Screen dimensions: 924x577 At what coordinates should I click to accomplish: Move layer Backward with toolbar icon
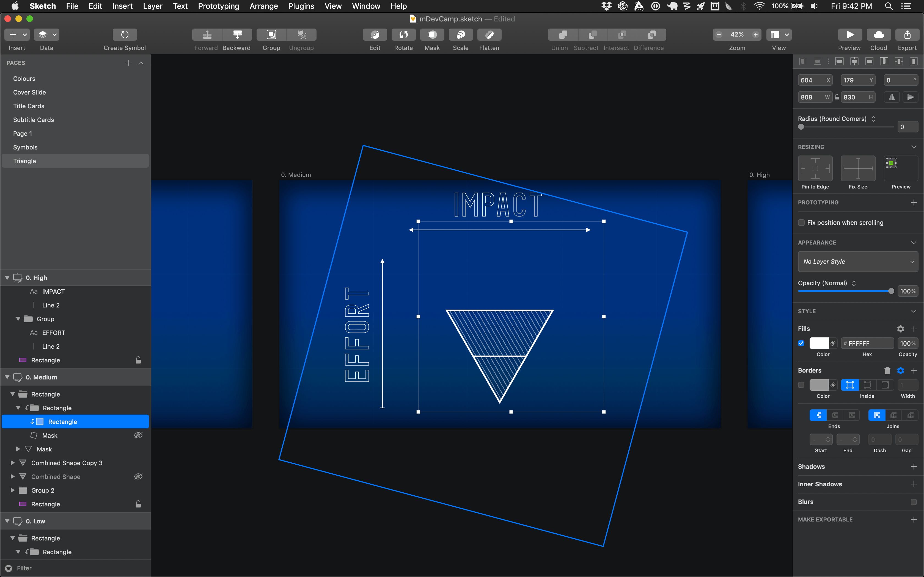237,35
